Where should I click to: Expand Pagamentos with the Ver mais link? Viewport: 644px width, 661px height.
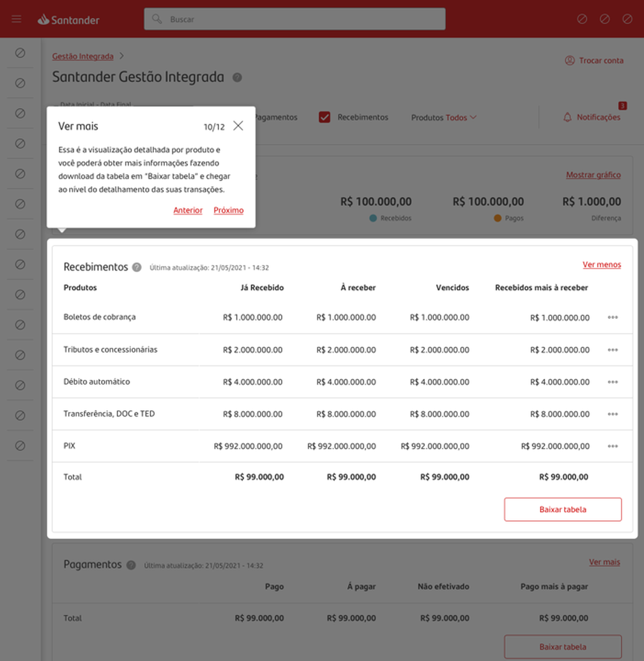(x=604, y=562)
